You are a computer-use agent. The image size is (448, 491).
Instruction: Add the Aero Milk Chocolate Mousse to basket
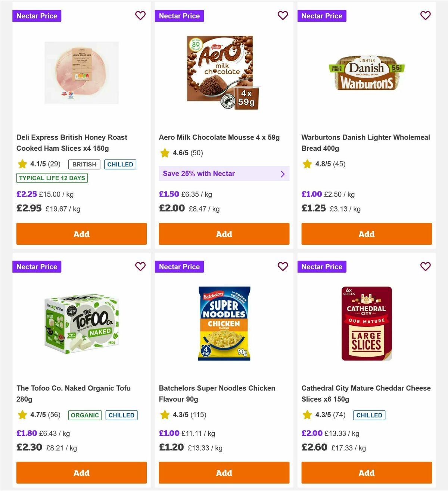tap(224, 234)
